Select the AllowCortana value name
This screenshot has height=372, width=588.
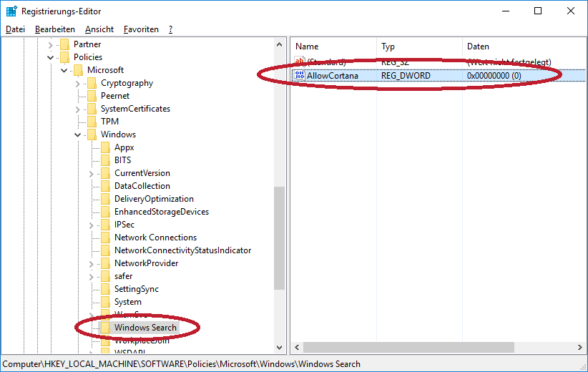333,76
